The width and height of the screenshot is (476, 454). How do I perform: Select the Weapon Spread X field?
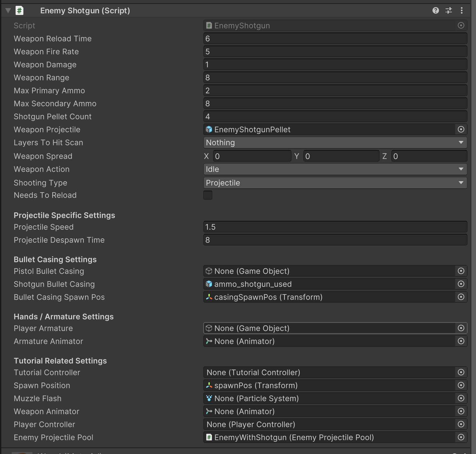click(x=252, y=156)
